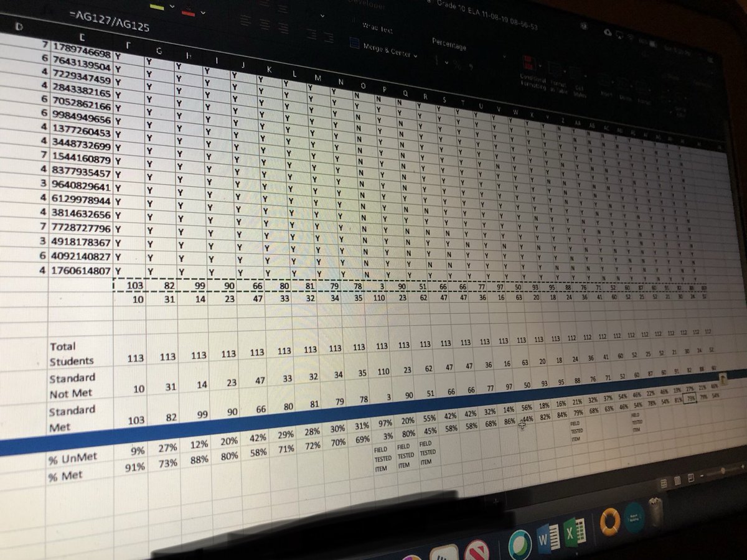Open the Percentage number format dropdown
This screenshot has height=560, width=747.
[504, 56]
